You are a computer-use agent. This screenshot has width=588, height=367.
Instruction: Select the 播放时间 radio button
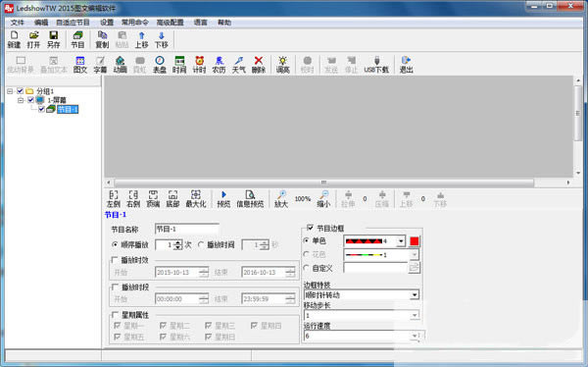[201, 244]
